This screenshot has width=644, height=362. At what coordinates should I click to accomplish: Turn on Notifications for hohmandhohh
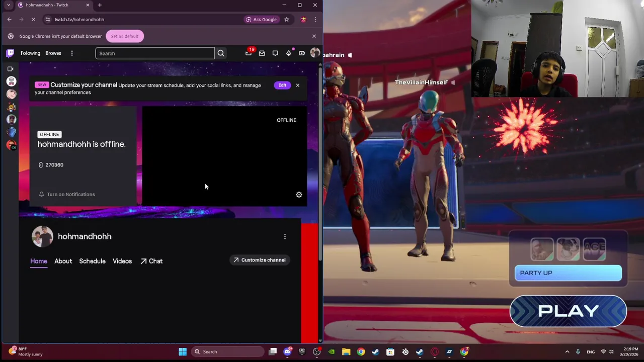[67, 194]
